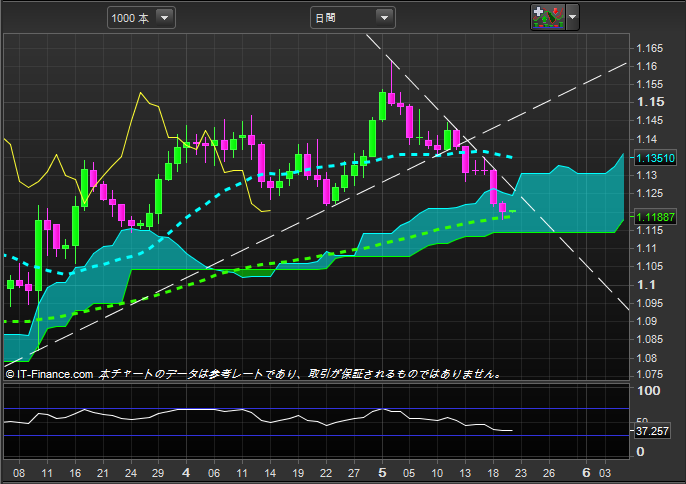
Task: Click the month 5 date axis label
Action: click(382, 473)
